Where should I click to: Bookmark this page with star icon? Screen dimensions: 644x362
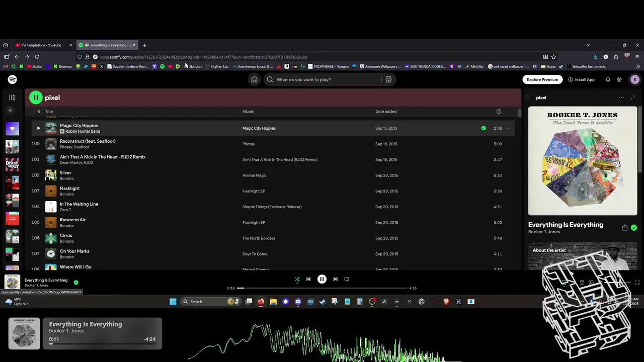point(554,57)
